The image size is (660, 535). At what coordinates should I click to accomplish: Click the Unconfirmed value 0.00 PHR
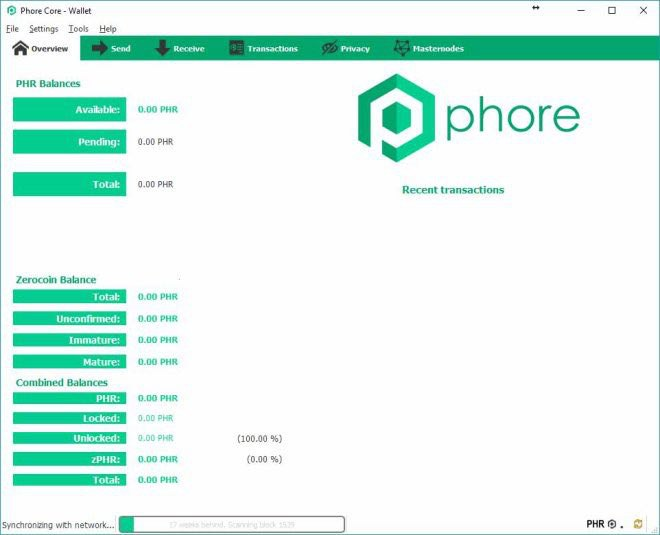[158, 319]
